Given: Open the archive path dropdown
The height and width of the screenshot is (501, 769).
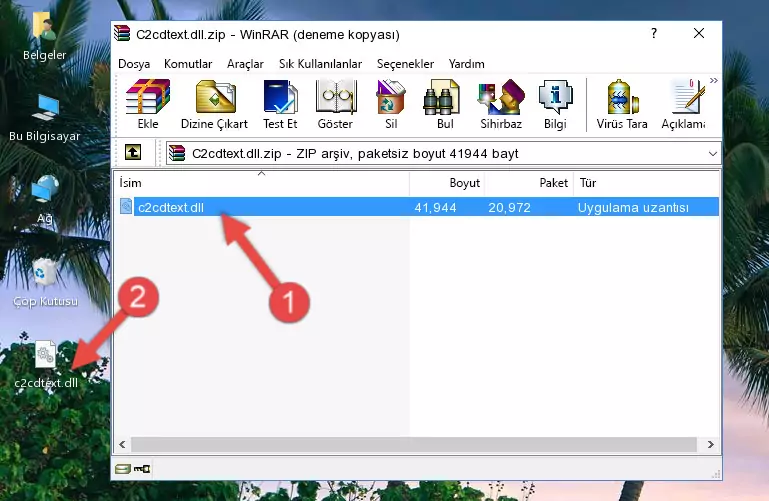Looking at the screenshot, I should (x=713, y=153).
